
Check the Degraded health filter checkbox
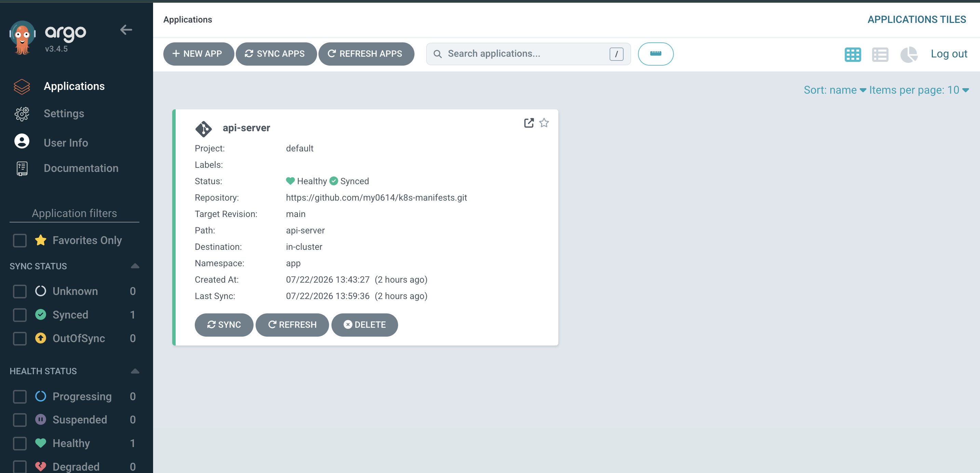pos(20,467)
